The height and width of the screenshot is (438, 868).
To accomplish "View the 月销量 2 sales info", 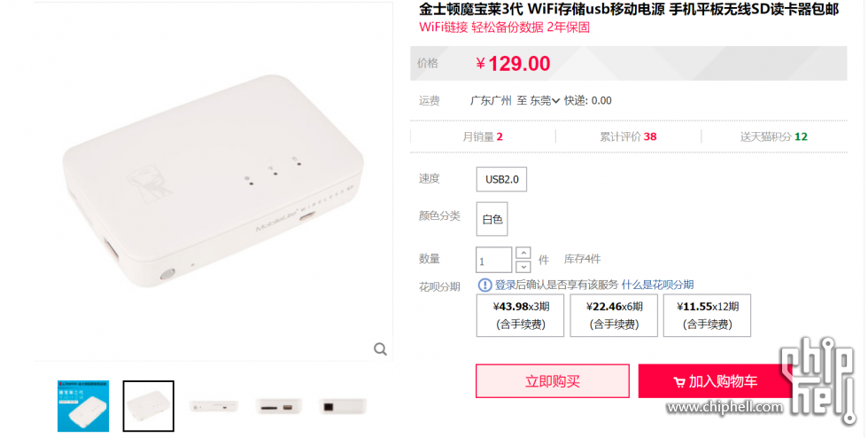I will pos(483,137).
